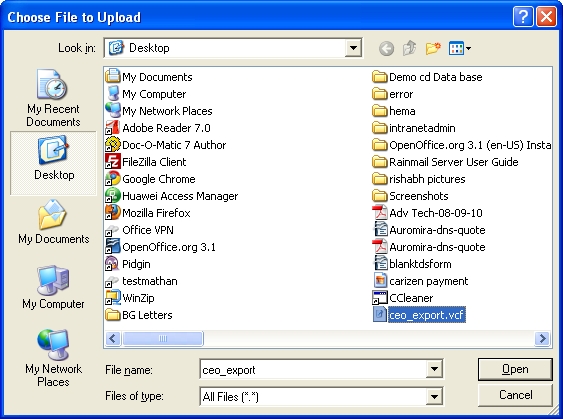563x419 pixels.
Task: Expand the Files of type dropdown
Action: (x=434, y=397)
